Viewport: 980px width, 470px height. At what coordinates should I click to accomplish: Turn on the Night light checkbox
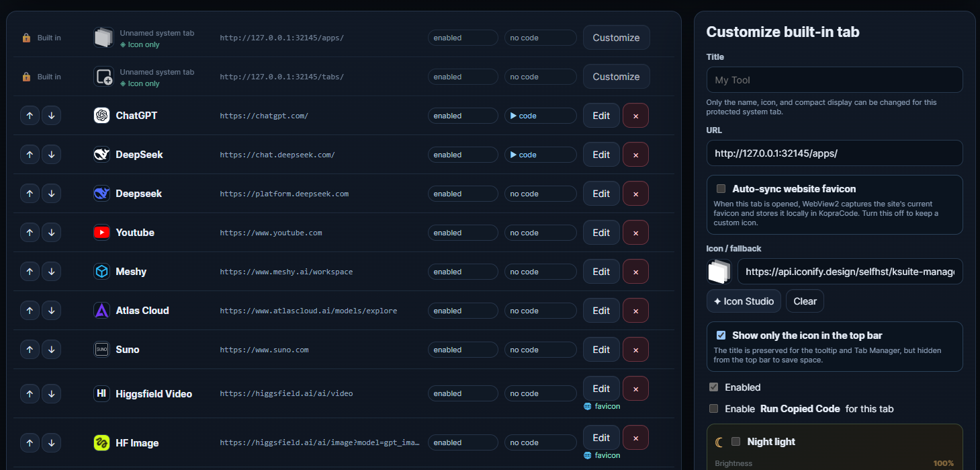pos(736,442)
